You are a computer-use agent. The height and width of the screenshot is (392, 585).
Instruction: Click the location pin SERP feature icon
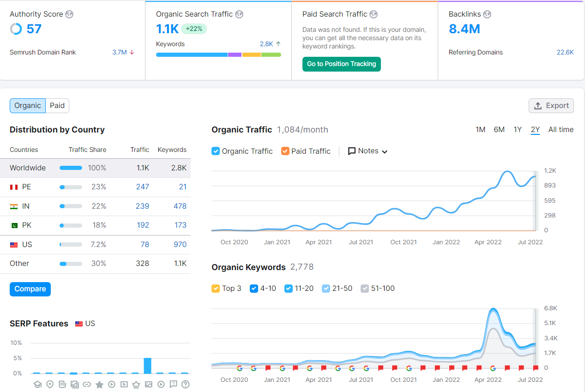tap(50, 384)
